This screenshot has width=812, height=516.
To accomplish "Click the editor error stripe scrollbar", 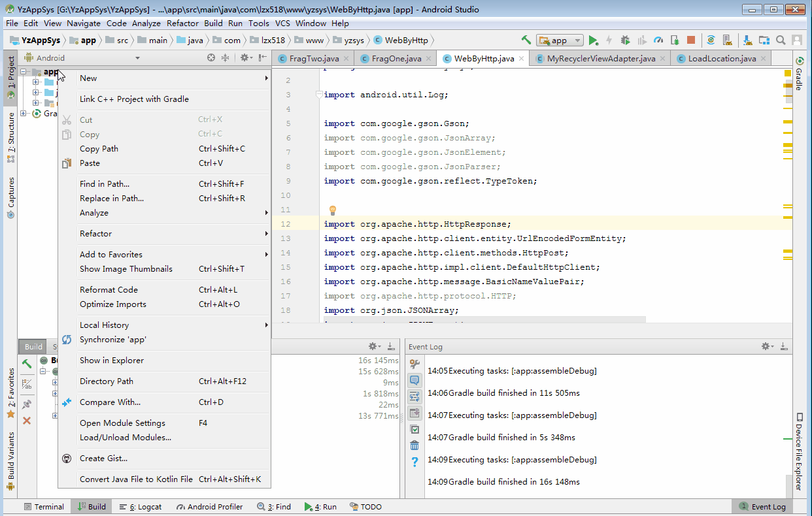I will (788, 196).
